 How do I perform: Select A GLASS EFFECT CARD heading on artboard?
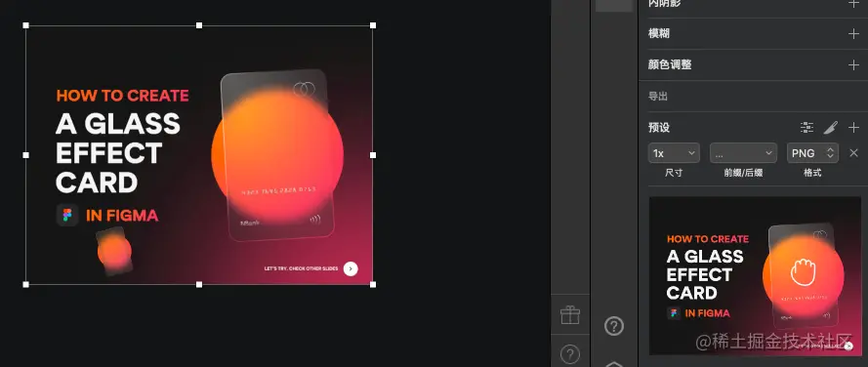pyautogui.click(x=118, y=153)
